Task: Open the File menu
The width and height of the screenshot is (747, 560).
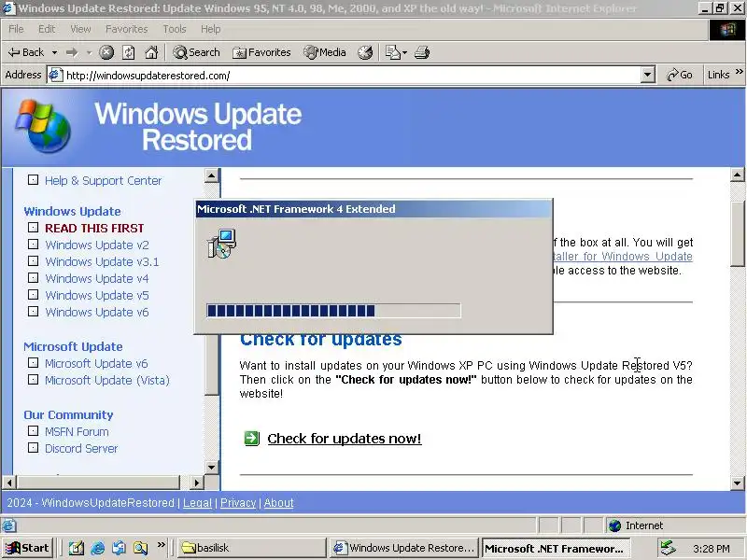Action: (x=16, y=29)
